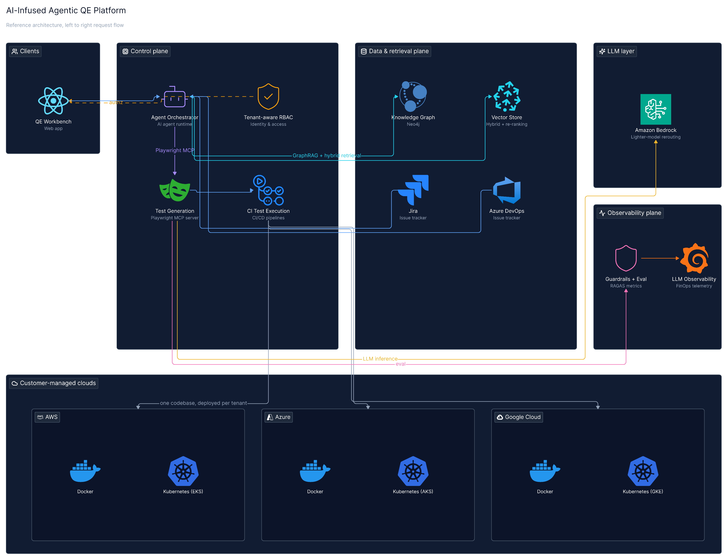Click the 'Playwright MCP server' caption

pyautogui.click(x=175, y=218)
